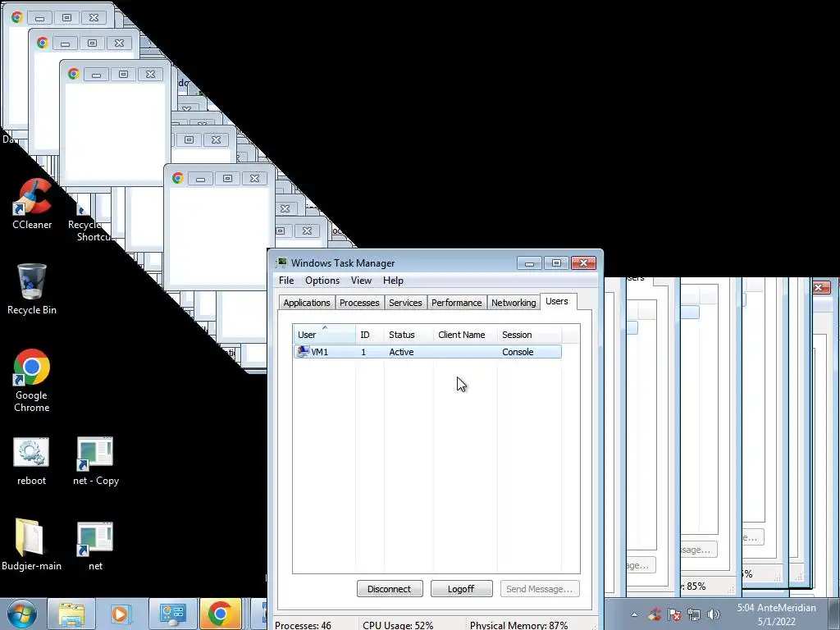Click the Logoff button
Screen dimensions: 840x630
point(461,589)
